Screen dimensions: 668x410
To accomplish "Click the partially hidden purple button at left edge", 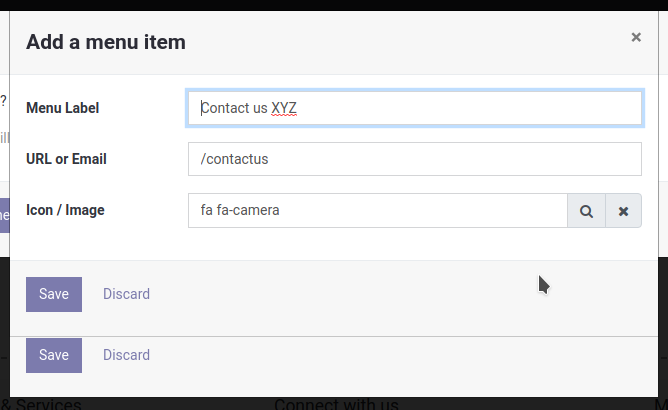I will (x=4, y=215).
